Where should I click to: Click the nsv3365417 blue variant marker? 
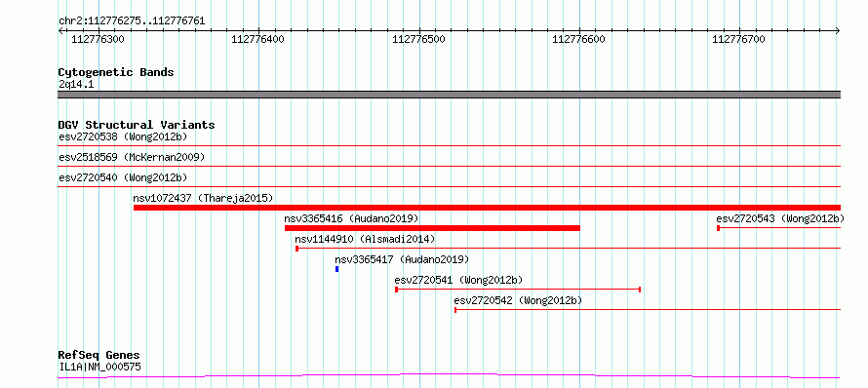[336, 269]
